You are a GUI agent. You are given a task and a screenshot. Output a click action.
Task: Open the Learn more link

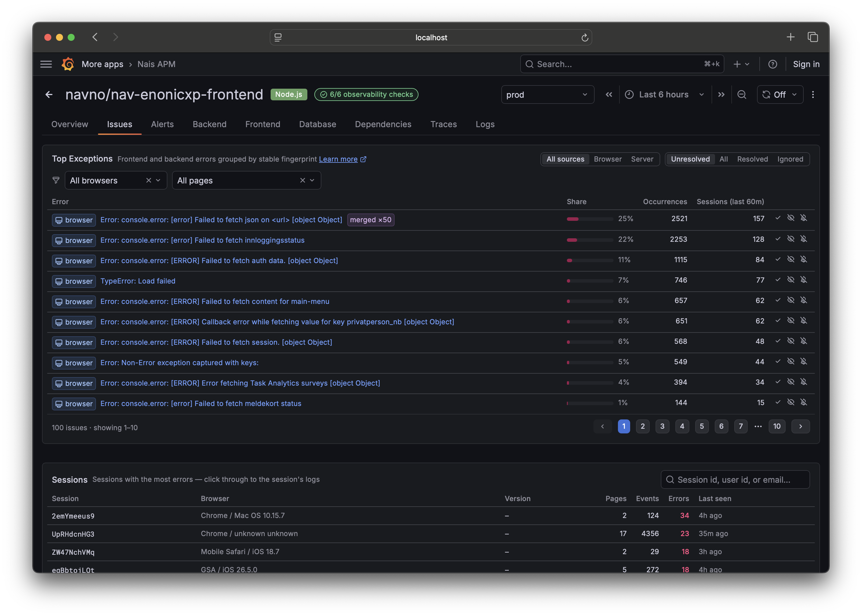coord(342,159)
